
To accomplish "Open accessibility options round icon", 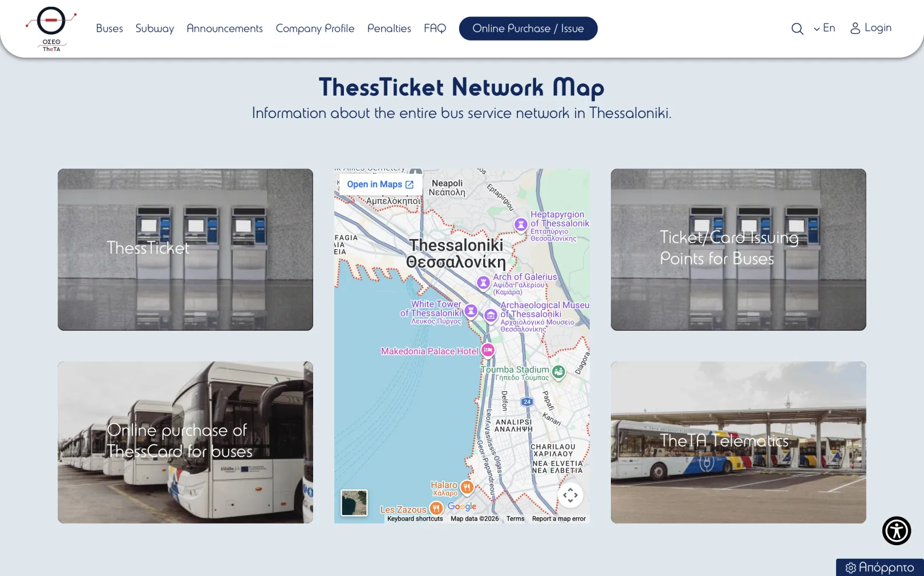I will point(897,530).
